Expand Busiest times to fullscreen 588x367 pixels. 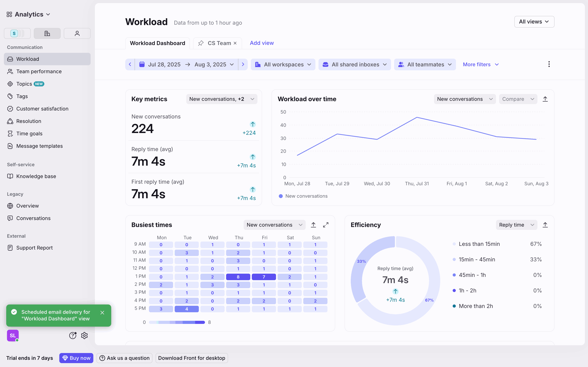[325, 225]
